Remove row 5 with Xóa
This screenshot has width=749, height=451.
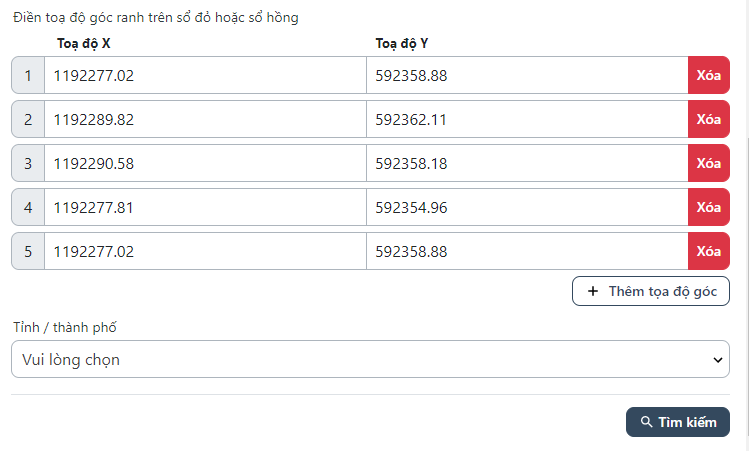[708, 251]
